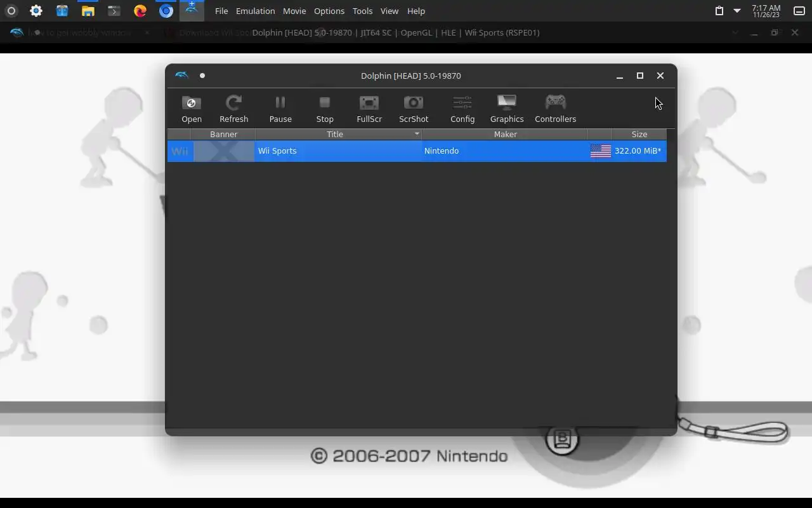Screen dimensions: 812x508
Task: Open the Tools menu
Action: click(x=362, y=11)
